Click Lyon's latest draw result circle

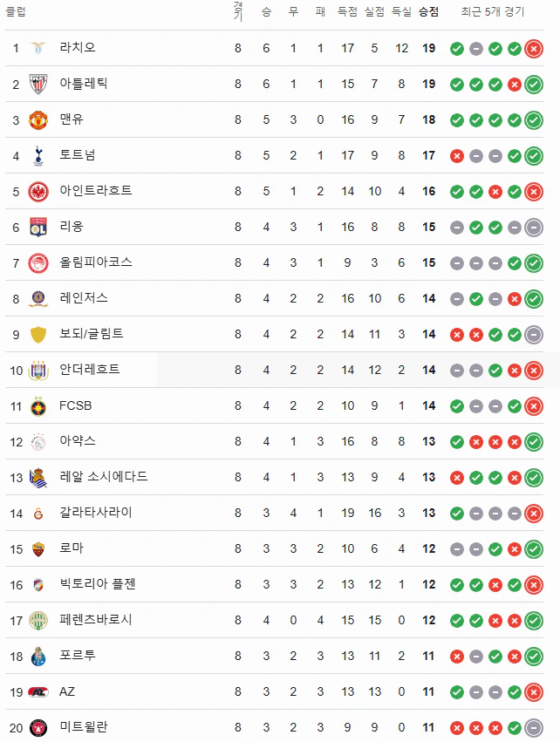point(534,228)
